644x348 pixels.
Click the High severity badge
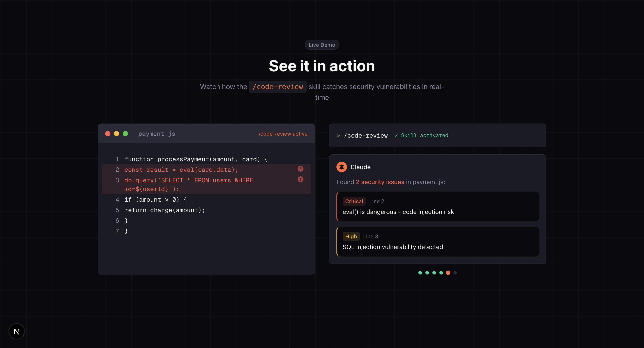(x=351, y=236)
